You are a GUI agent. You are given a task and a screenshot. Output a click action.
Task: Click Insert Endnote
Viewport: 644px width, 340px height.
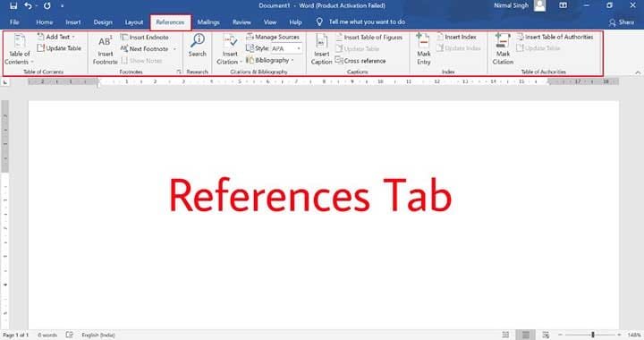coord(145,37)
